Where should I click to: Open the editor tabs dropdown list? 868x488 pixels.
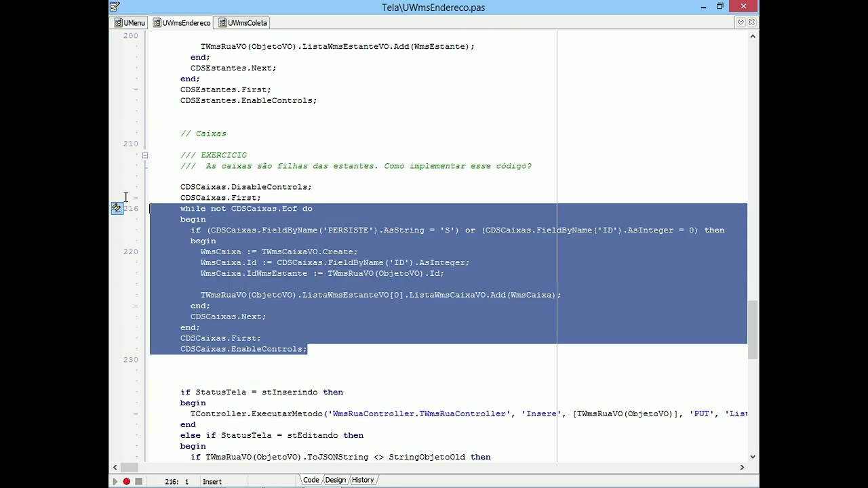[x=741, y=22]
